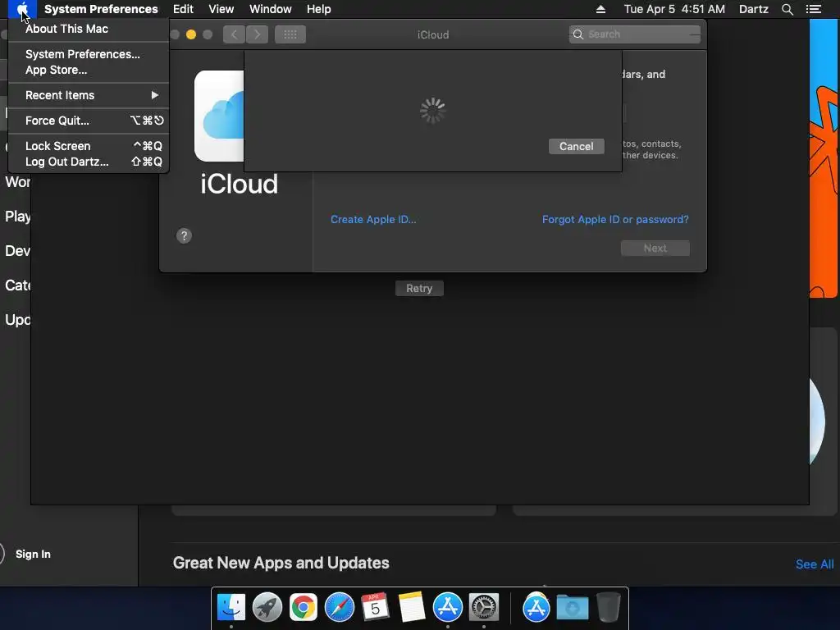Click the Dartz user name menu
Image resolution: width=840 pixels, height=630 pixels.
point(754,9)
